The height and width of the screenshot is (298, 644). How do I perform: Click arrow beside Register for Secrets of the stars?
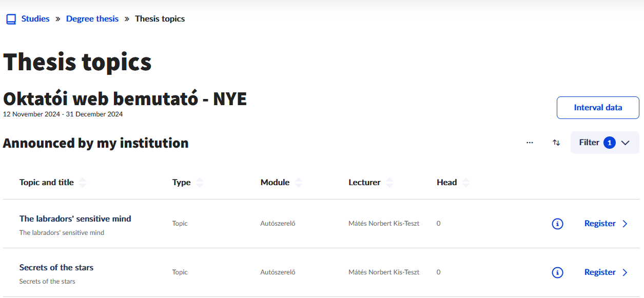click(625, 272)
